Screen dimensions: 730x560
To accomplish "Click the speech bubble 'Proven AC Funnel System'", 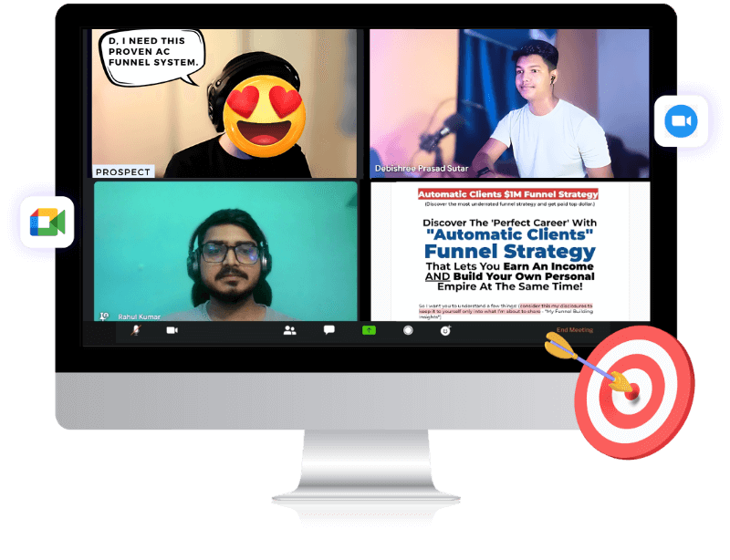I will (150, 51).
